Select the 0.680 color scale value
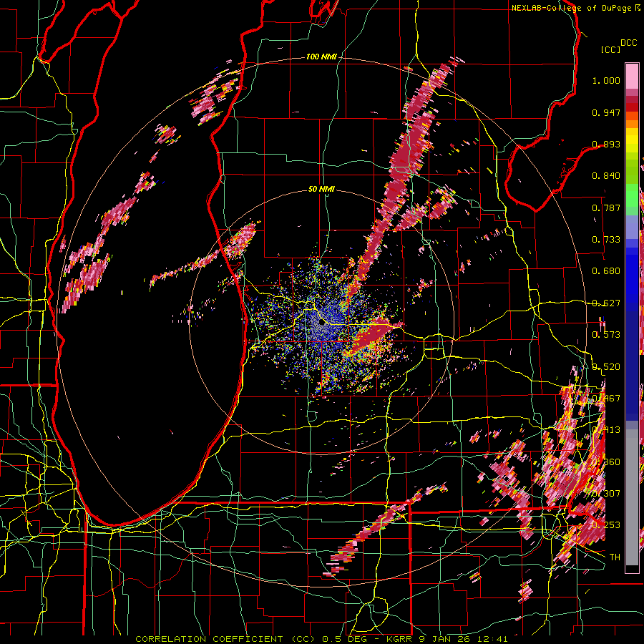 pyautogui.click(x=606, y=271)
